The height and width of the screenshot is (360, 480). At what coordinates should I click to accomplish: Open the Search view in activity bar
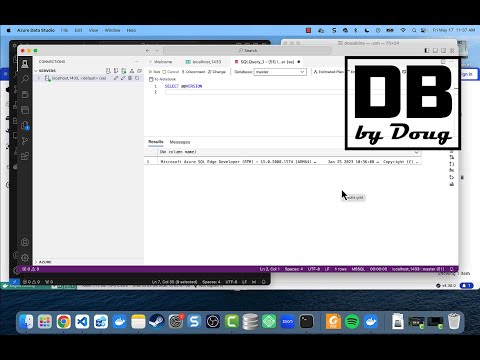click(x=25, y=79)
